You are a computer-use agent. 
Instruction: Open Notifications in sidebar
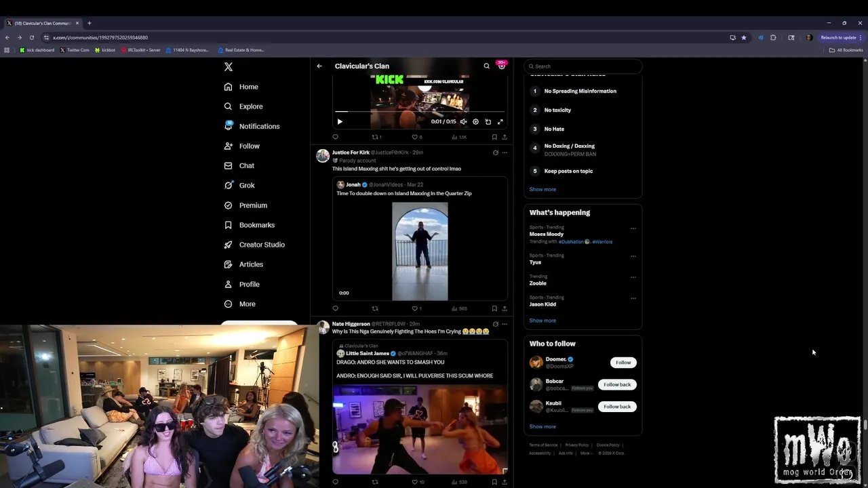pyautogui.click(x=252, y=126)
